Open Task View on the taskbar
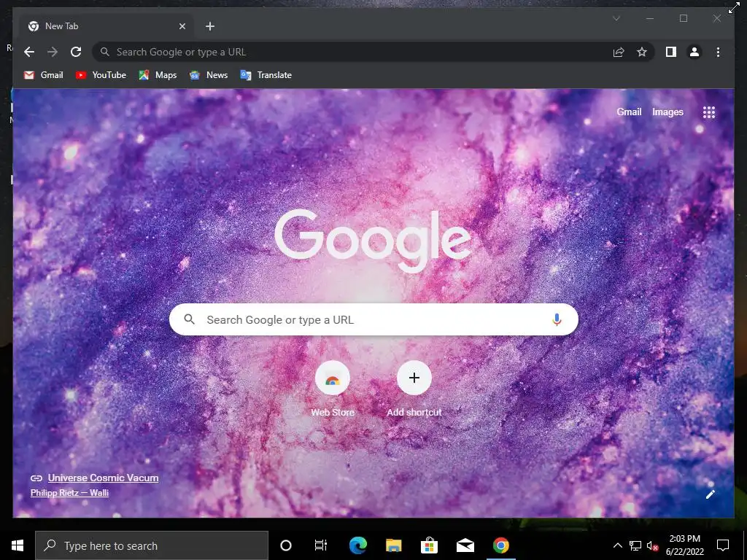The height and width of the screenshot is (560, 747). (x=321, y=545)
